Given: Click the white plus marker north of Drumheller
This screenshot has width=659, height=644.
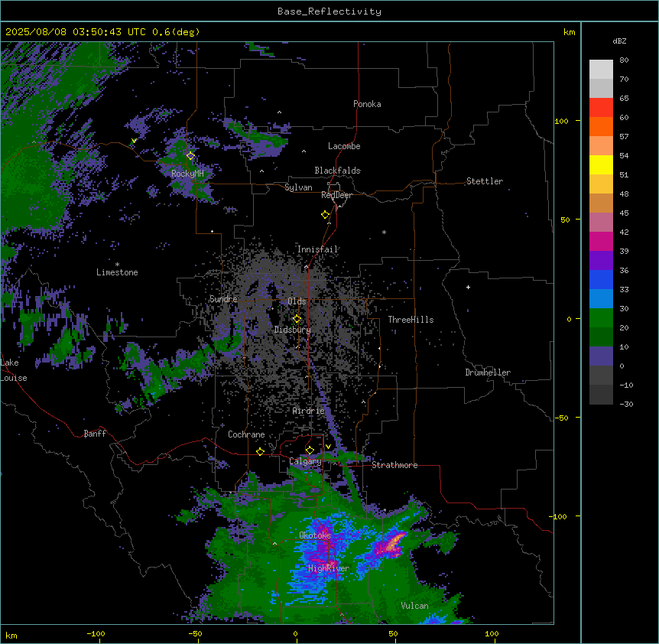Looking at the screenshot, I should [468, 287].
